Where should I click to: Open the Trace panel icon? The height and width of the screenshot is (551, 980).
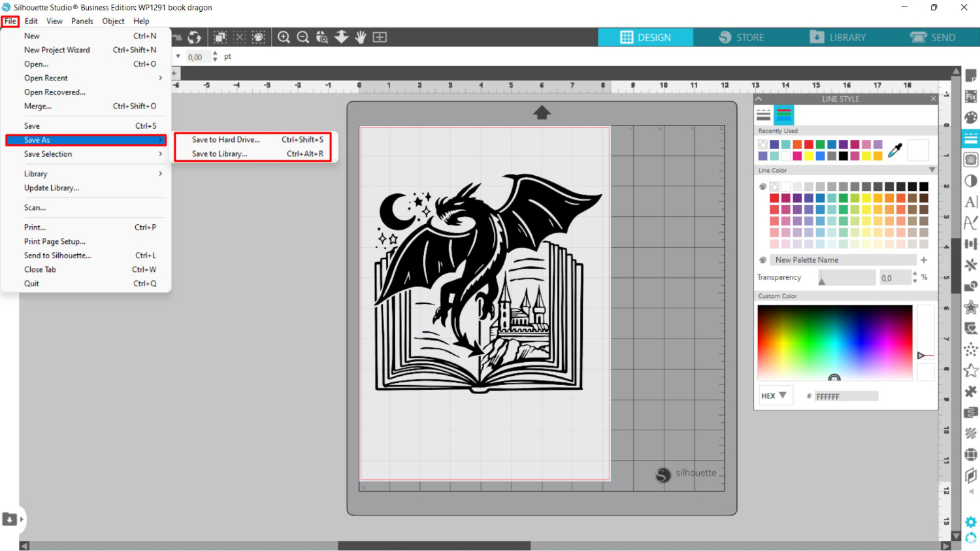(x=971, y=159)
